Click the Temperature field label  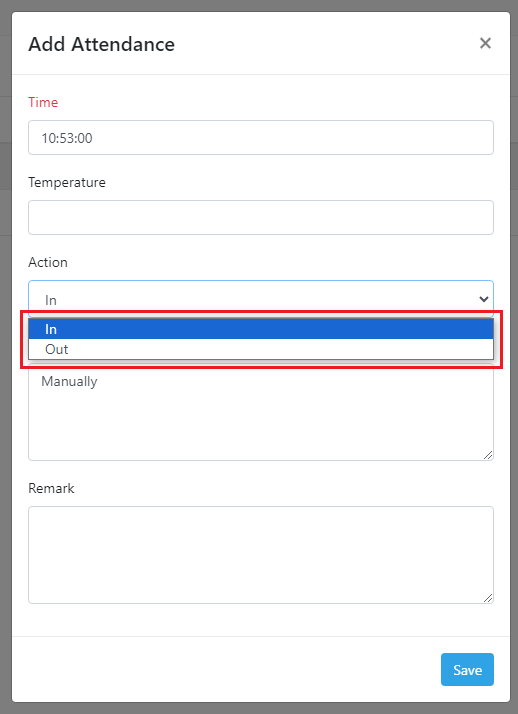(67, 183)
